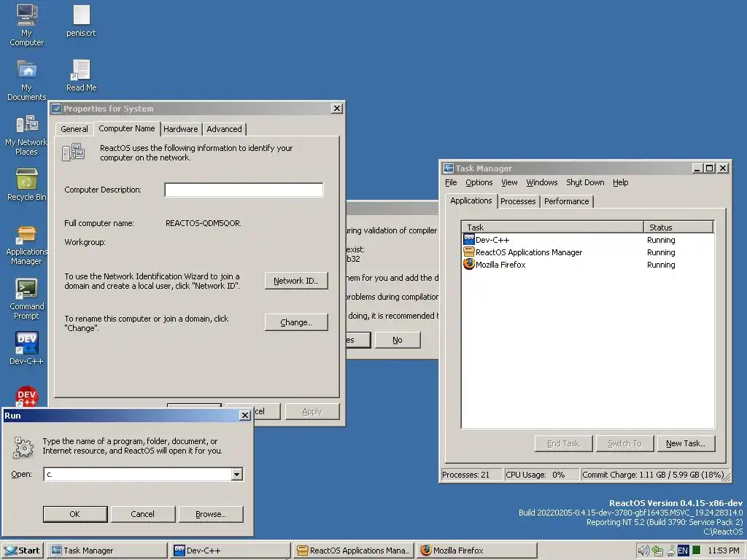747x560 pixels.
Task: Open the Options menu in Task Manager
Action: [479, 182]
